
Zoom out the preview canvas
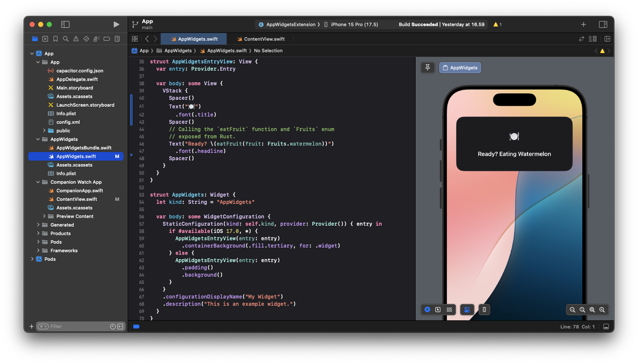point(573,310)
